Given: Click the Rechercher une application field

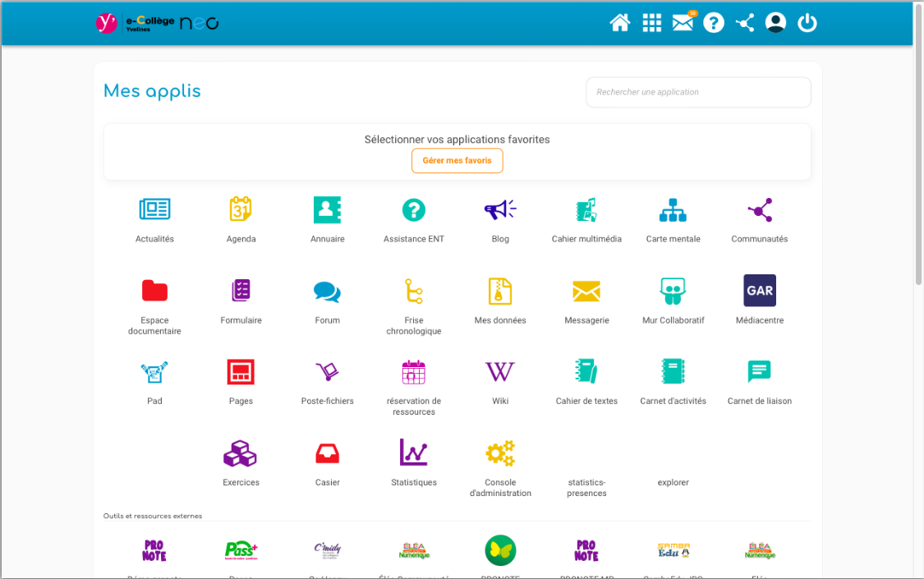Looking at the screenshot, I should click(x=698, y=93).
